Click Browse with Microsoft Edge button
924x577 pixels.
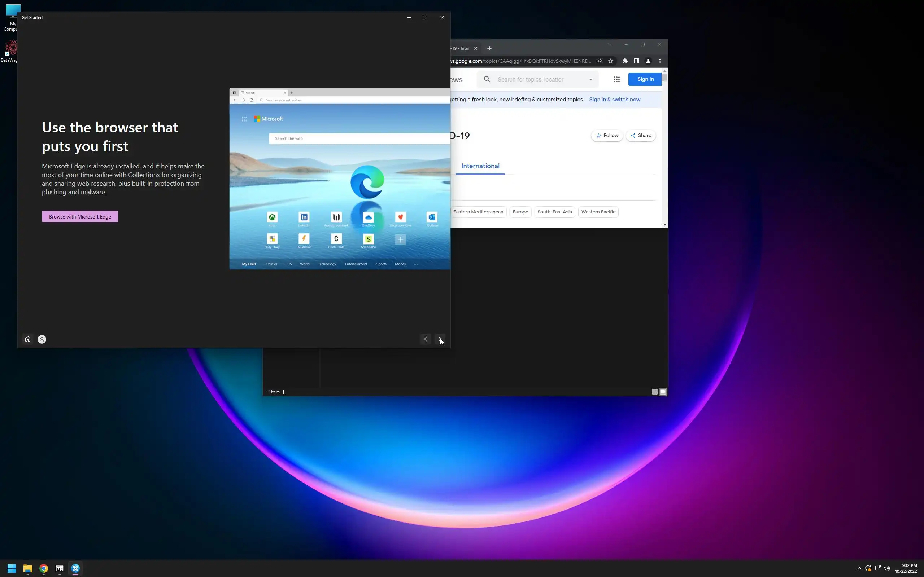click(80, 216)
